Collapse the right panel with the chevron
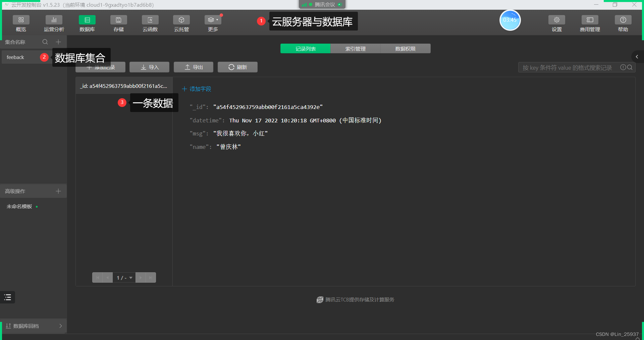The height and width of the screenshot is (340, 644). point(637,56)
